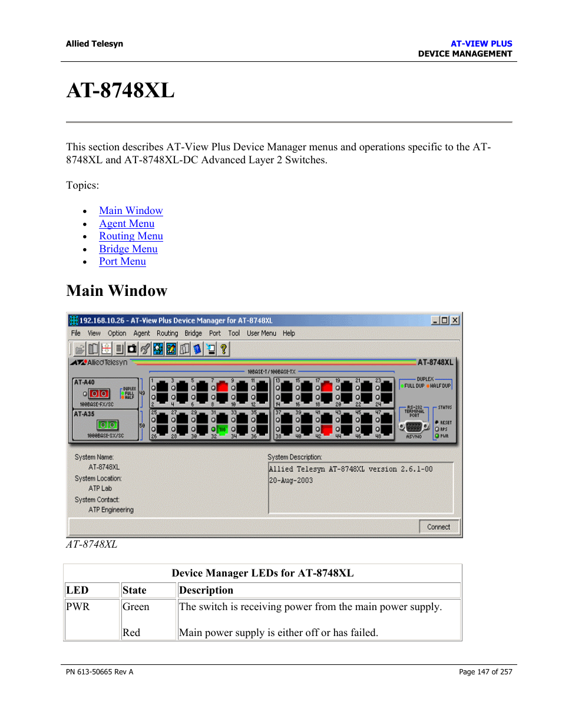Maximize the Device Manager window

point(445,320)
